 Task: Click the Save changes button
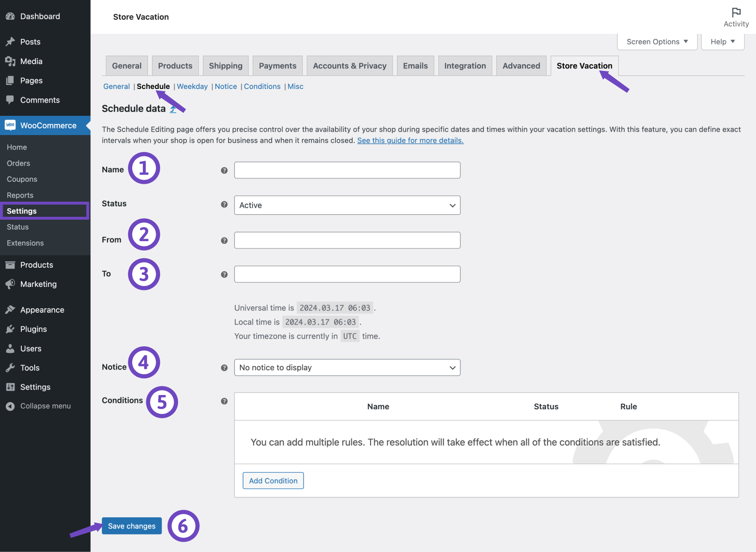point(131,526)
